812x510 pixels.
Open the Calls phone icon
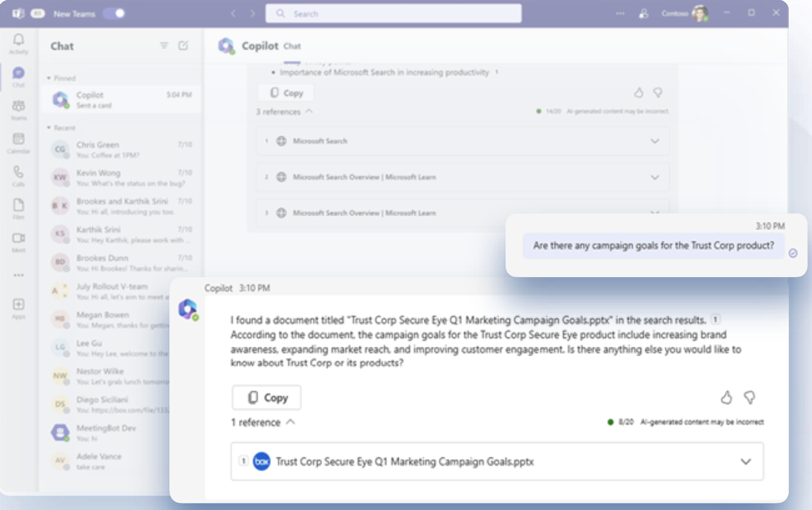(x=18, y=173)
